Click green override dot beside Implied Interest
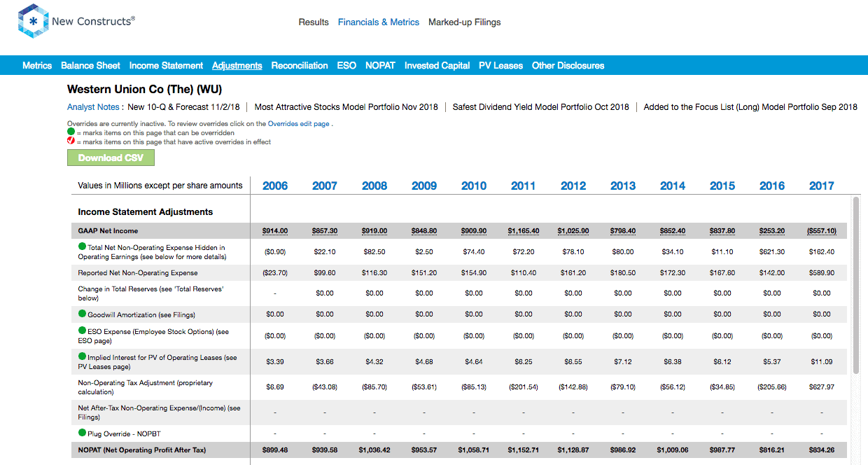The height and width of the screenshot is (465, 868). coord(82,357)
